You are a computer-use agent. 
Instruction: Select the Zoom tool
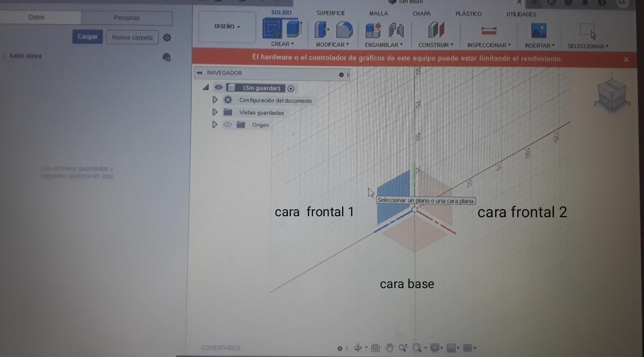click(x=403, y=347)
